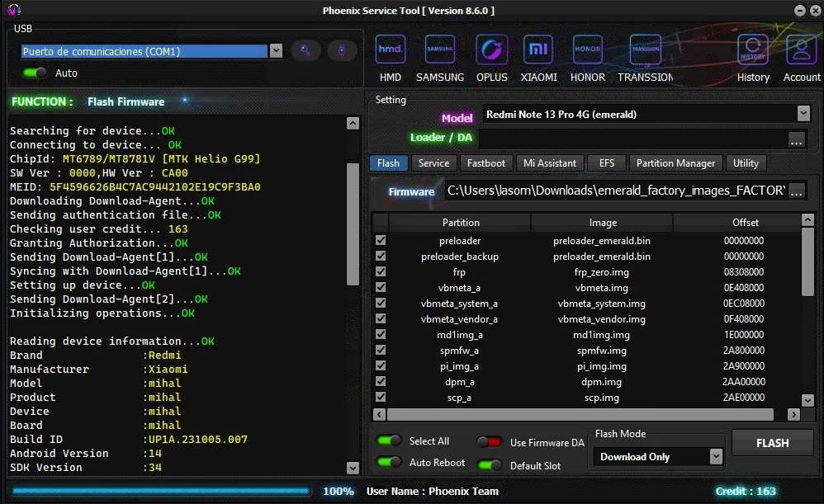Uncheck the md1img_a partition checkbox
Viewport: 824px width, 504px height.
pyautogui.click(x=381, y=334)
